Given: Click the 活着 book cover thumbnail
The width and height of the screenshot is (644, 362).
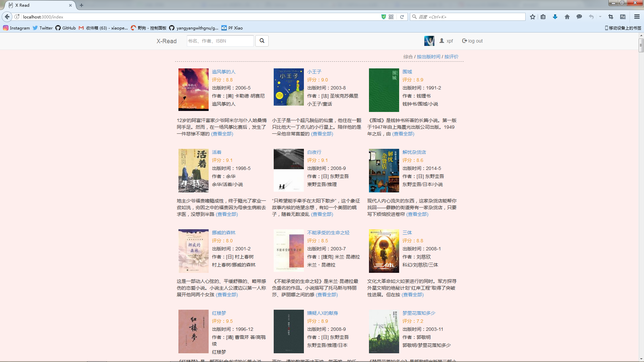Looking at the screenshot, I should click(x=194, y=171).
